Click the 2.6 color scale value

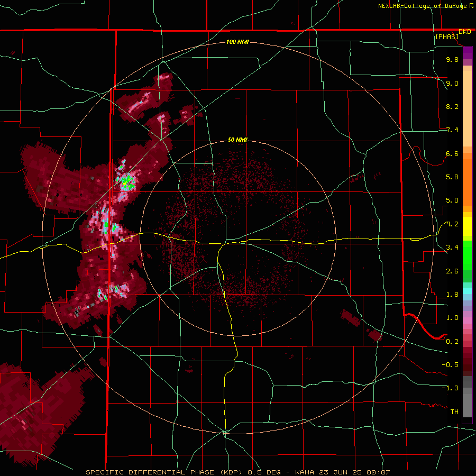(x=452, y=271)
